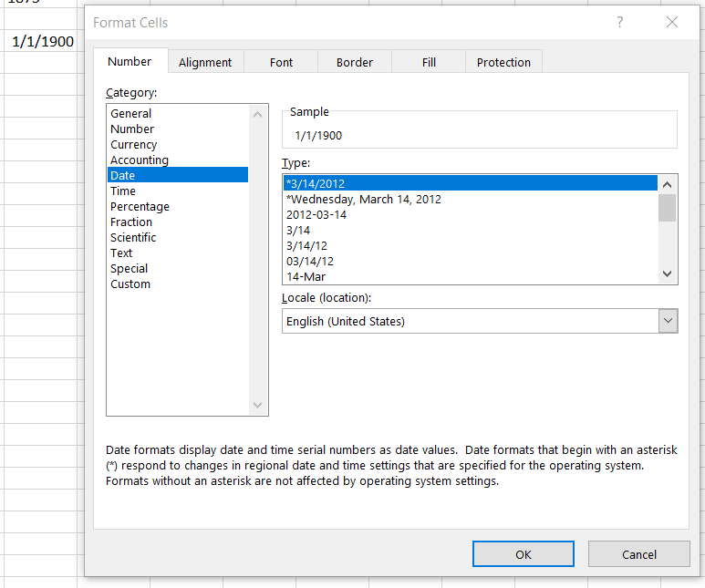Pick the Percentage category
Image resolution: width=705 pixels, height=588 pixels.
click(x=178, y=206)
